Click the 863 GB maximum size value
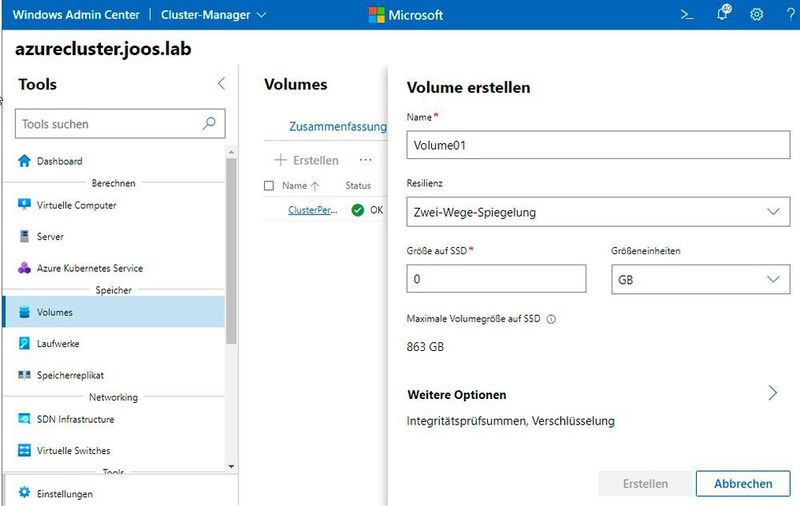Screen dimensions: 800x506 [x=425, y=347]
